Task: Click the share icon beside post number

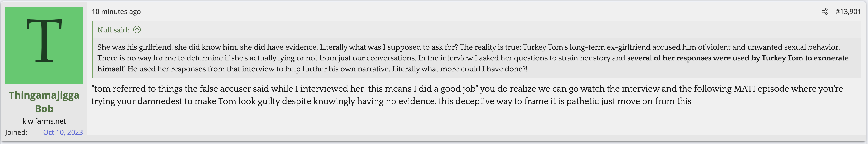Action: click(824, 12)
